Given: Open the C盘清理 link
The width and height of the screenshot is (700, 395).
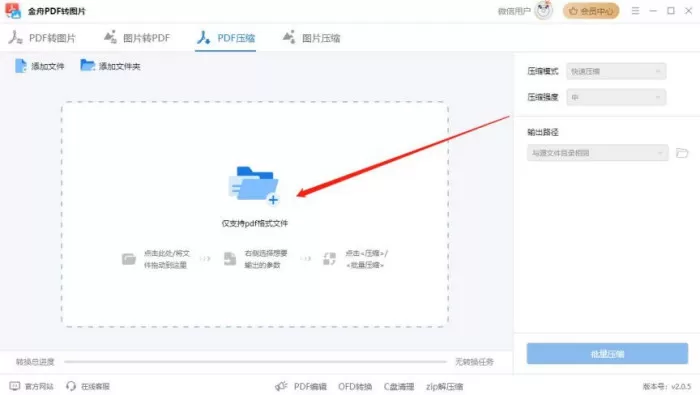Looking at the screenshot, I should click(399, 387).
